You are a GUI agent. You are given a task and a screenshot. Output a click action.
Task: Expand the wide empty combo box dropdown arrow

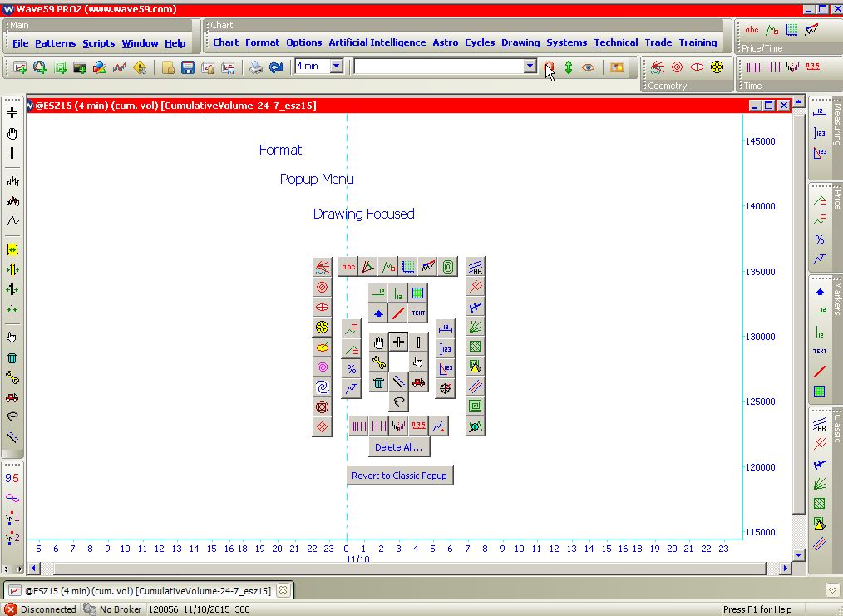tap(530, 67)
